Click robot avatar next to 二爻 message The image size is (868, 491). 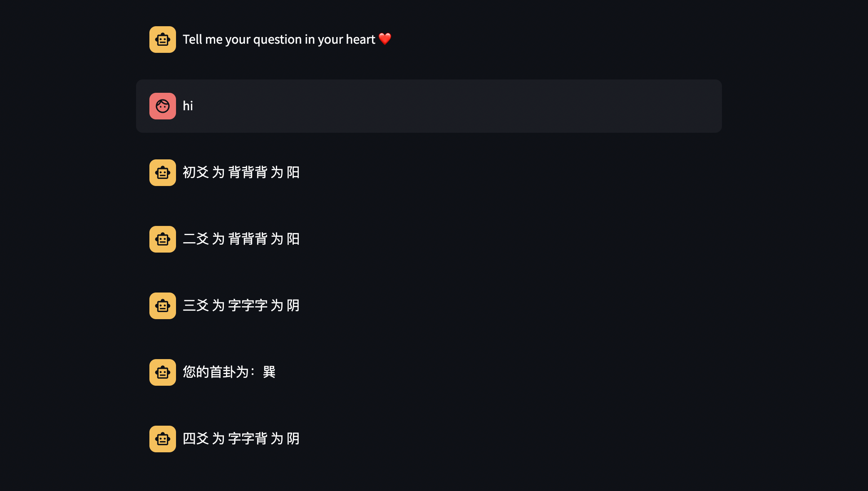162,239
